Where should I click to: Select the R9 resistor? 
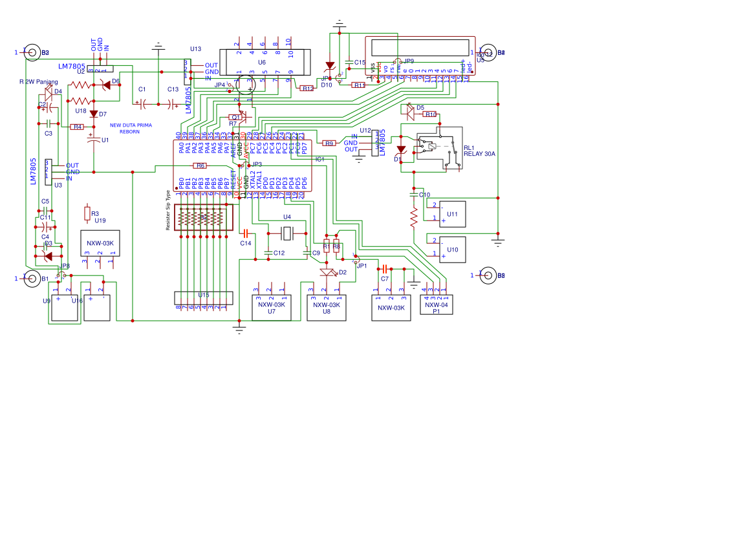[329, 143]
